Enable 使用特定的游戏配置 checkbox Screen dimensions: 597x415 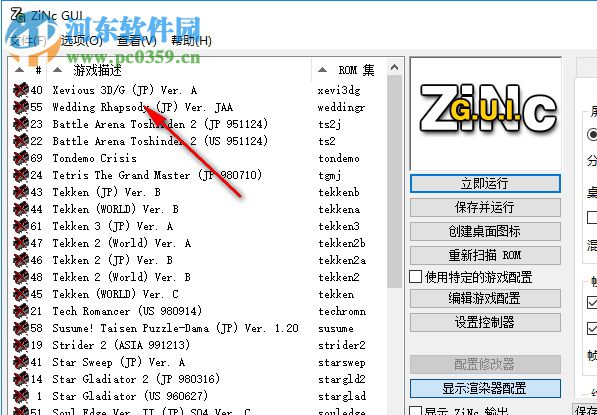coord(415,277)
